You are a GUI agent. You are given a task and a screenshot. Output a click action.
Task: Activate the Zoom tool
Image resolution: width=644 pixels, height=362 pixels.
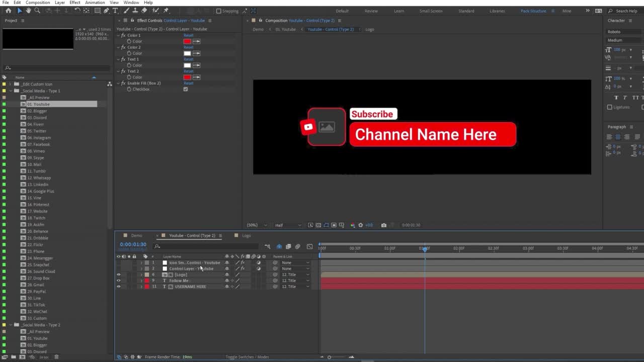[x=37, y=10]
